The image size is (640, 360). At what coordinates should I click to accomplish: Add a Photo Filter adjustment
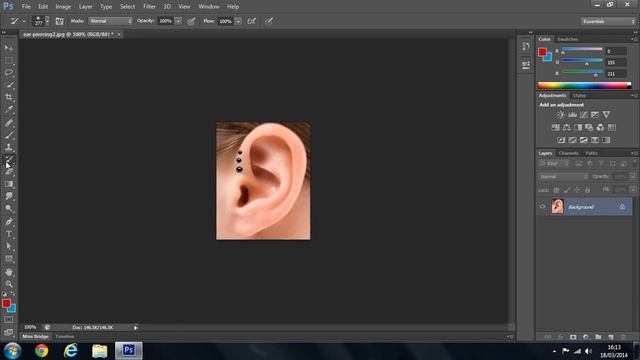coord(589,127)
